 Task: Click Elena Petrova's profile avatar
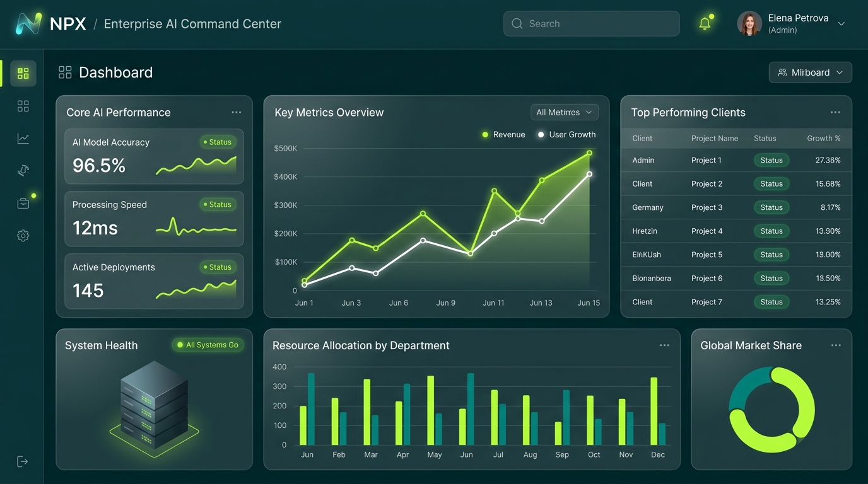[749, 23]
